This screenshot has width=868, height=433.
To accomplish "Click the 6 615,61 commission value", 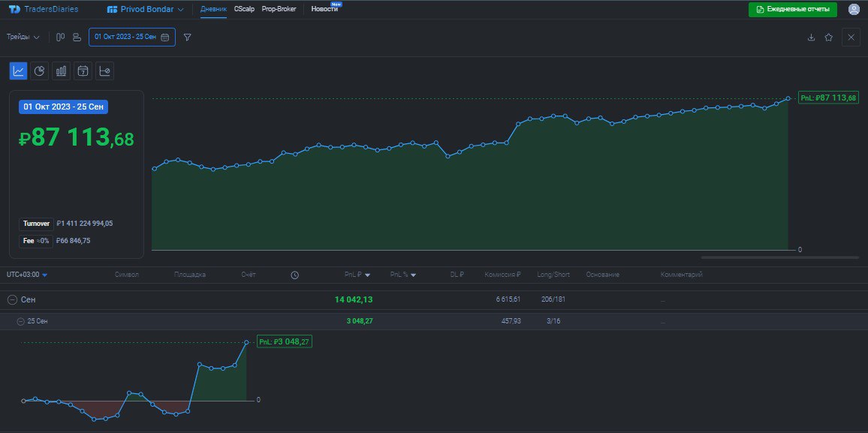I will [508, 299].
